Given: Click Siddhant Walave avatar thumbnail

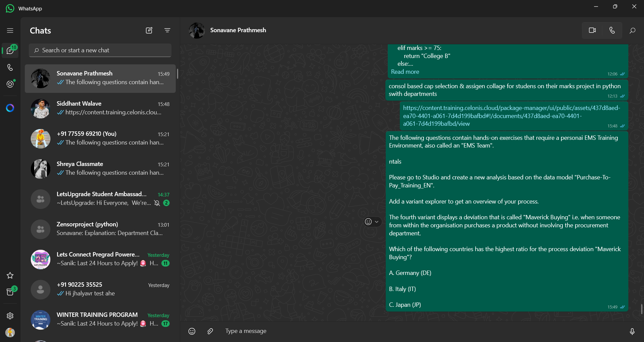Looking at the screenshot, I should click(x=41, y=109).
